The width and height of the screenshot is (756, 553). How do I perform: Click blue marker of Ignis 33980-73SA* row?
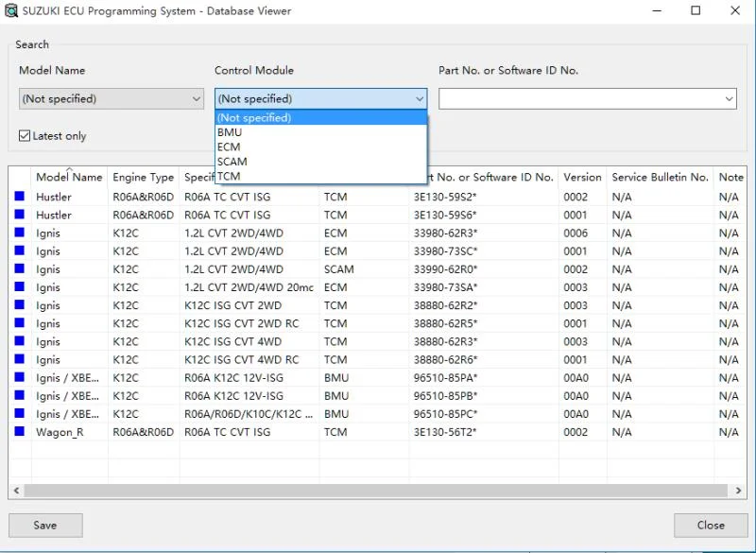click(19, 286)
